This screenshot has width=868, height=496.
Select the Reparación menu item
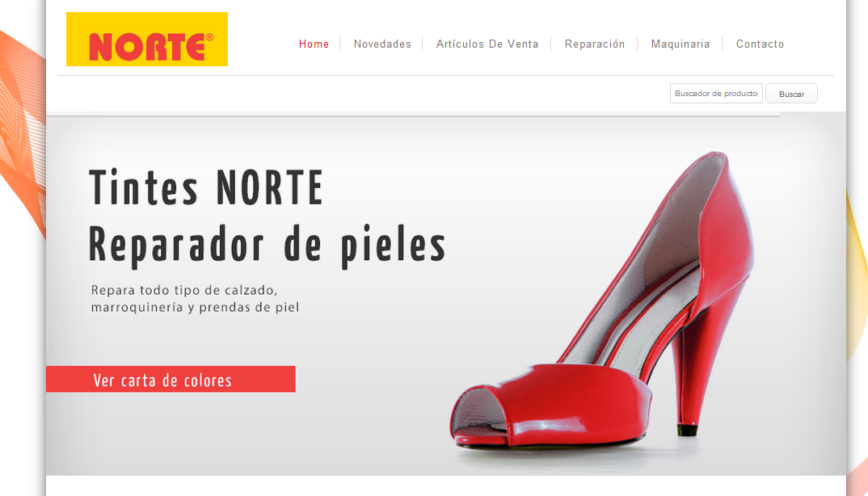pyautogui.click(x=595, y=44)
